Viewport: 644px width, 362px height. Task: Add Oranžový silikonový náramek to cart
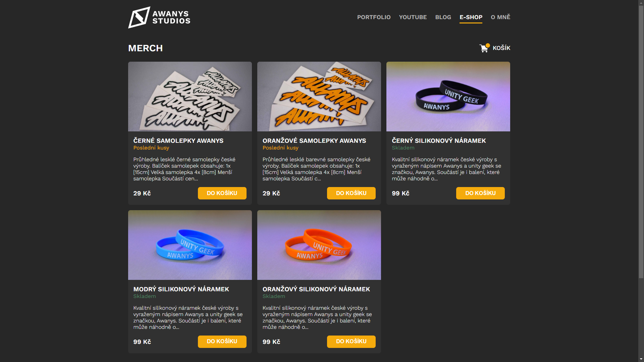coord(351,342)
